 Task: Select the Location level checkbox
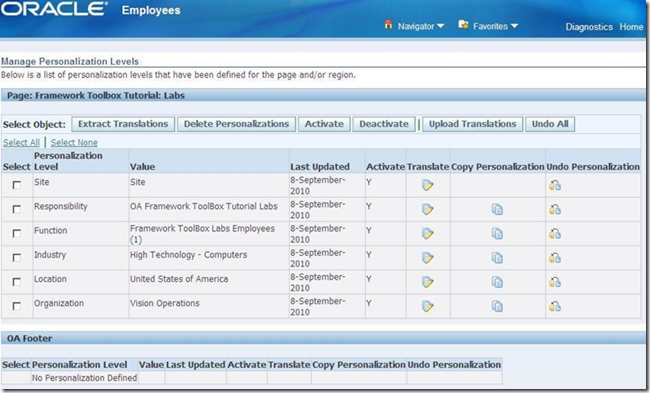17,282
